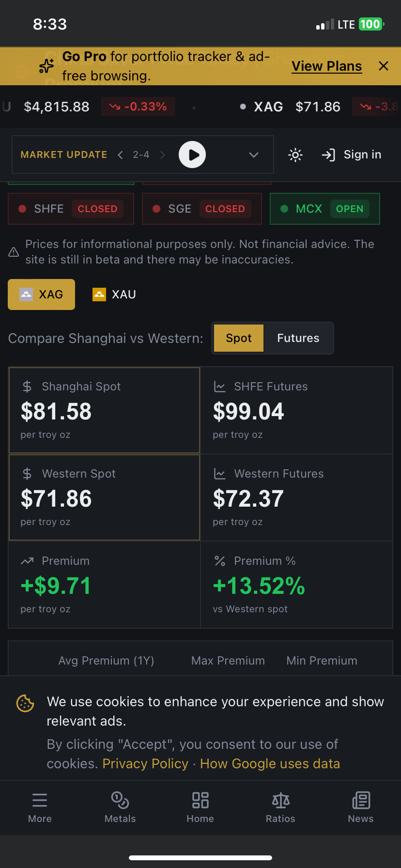This screenshot has height=868, width=401.
Task: Select the XAG silver tab
Action: click(42, 294)
